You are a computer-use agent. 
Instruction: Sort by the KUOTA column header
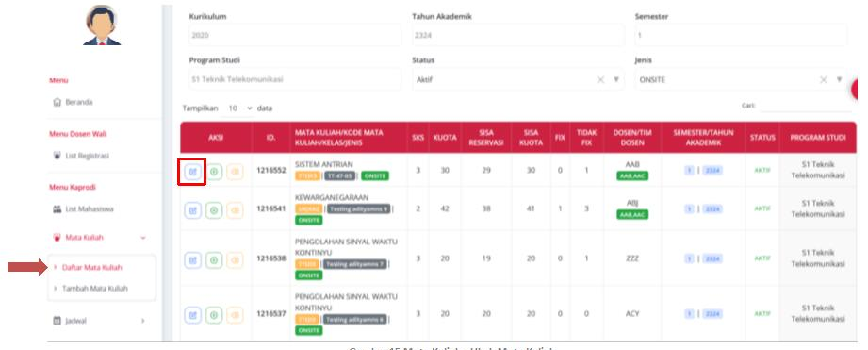click(445, 138)
